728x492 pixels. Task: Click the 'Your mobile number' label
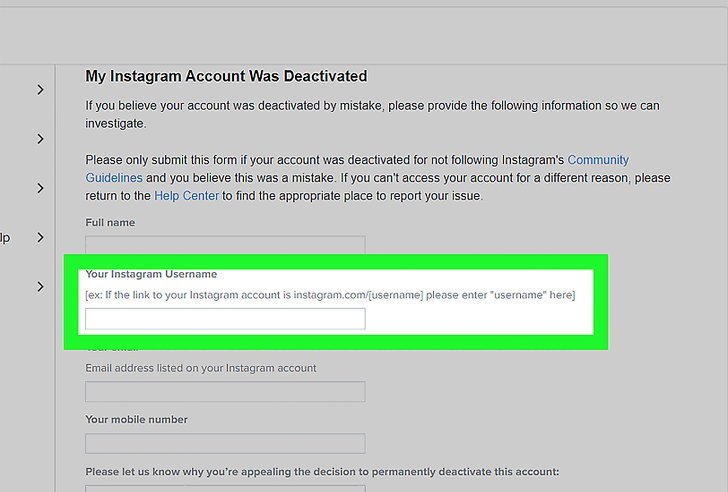click(136, 420)
